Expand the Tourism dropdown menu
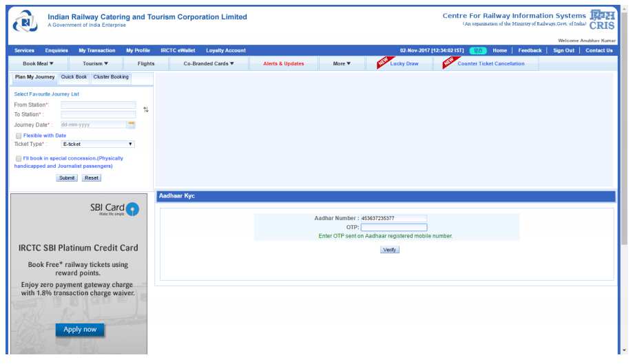 point(95,63)
